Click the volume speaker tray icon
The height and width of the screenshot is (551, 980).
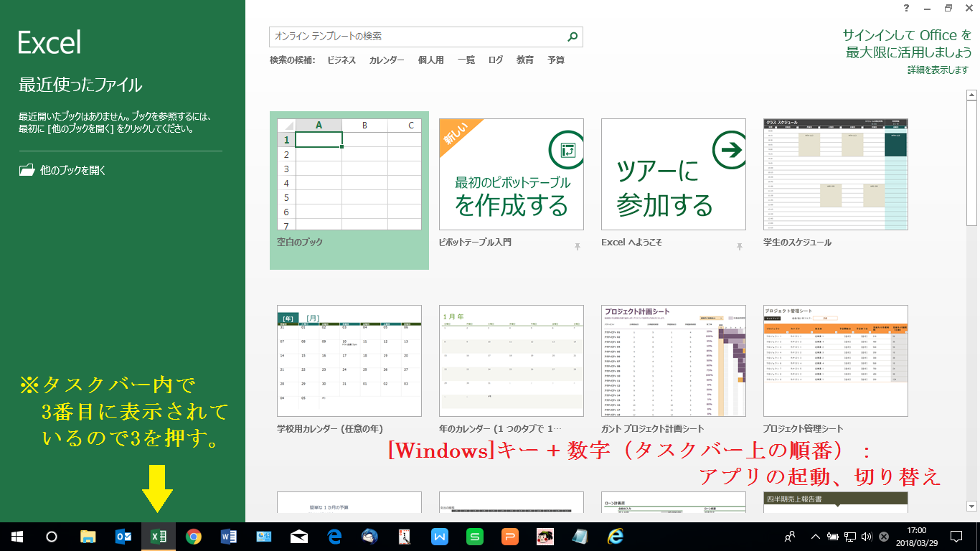click(x=867, y=537)
